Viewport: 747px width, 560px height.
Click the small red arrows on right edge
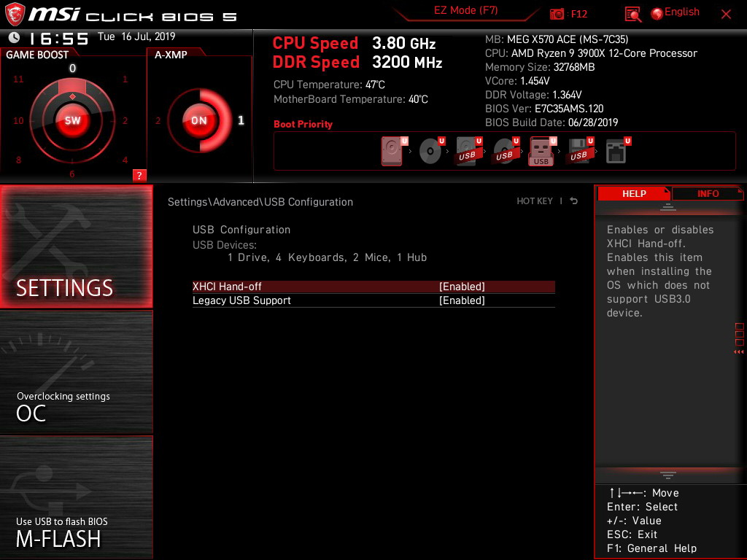(738, 352)
